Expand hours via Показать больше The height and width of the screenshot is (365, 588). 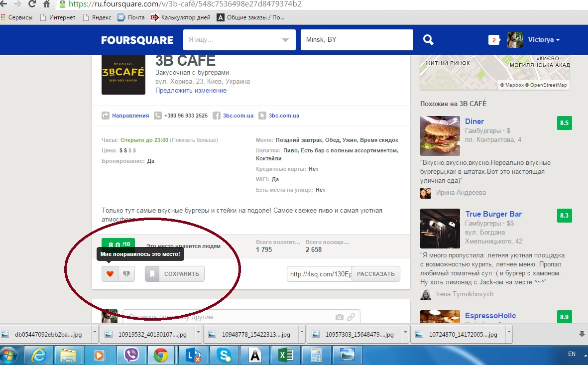(194, 140)
